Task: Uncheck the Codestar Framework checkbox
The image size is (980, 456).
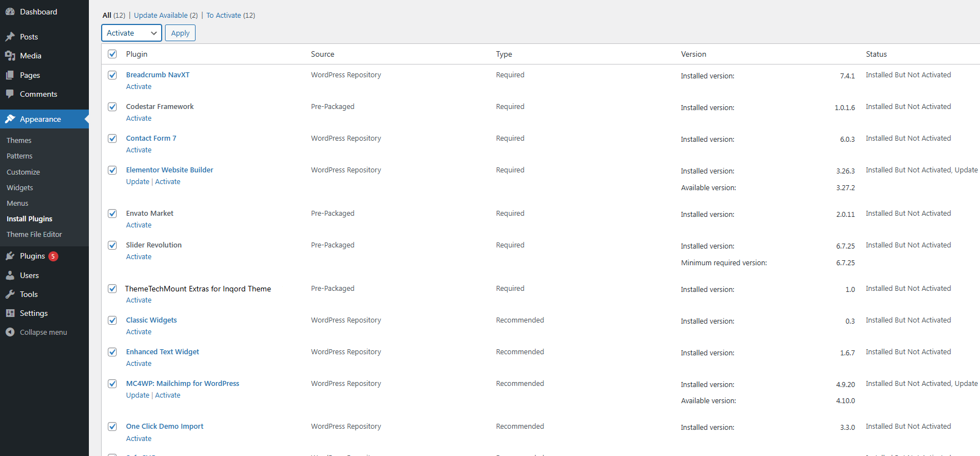Action: coord(112,107)
